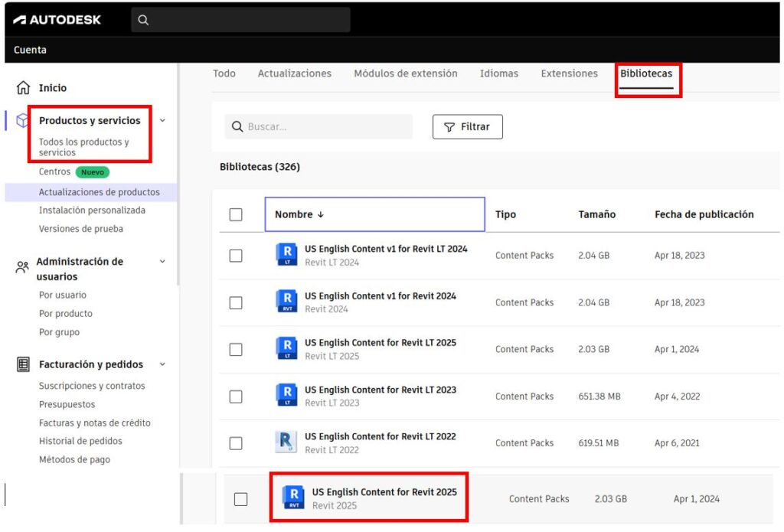Check the box for US English Content v1 Revit 2024
This screenshot has width=784, height=532.
(236, 302)
